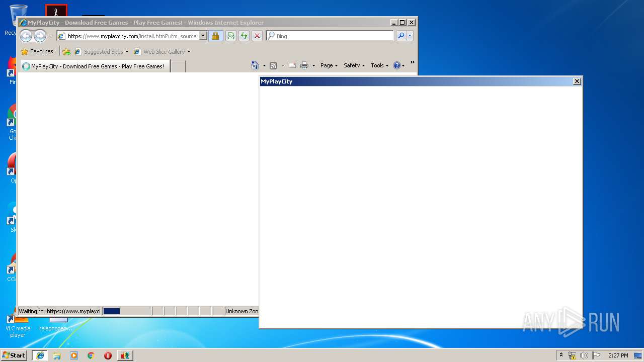Click the Compatibility View icon
644x362 pixels.
point(231,36)
